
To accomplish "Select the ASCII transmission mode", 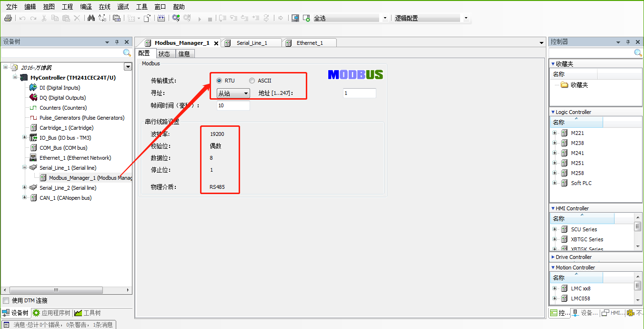I will pos(252,81).
